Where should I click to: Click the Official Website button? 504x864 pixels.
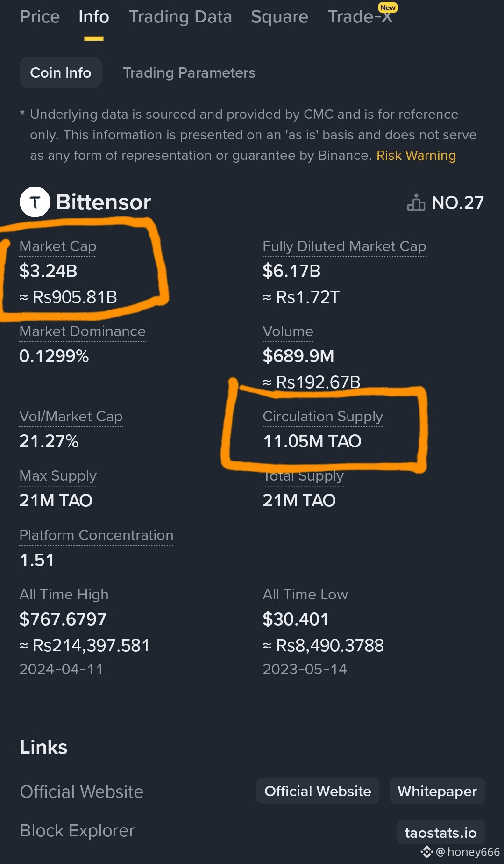318,791
